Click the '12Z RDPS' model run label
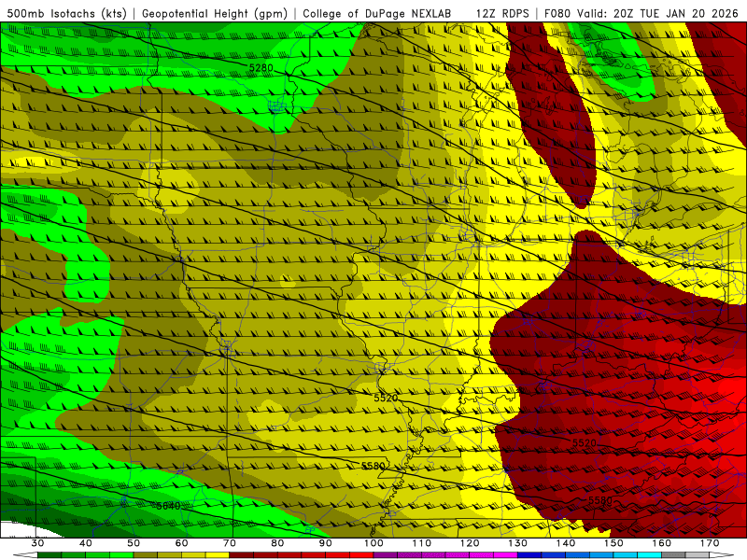This screenshot has height=560, width=747. [x=502, y=13]
